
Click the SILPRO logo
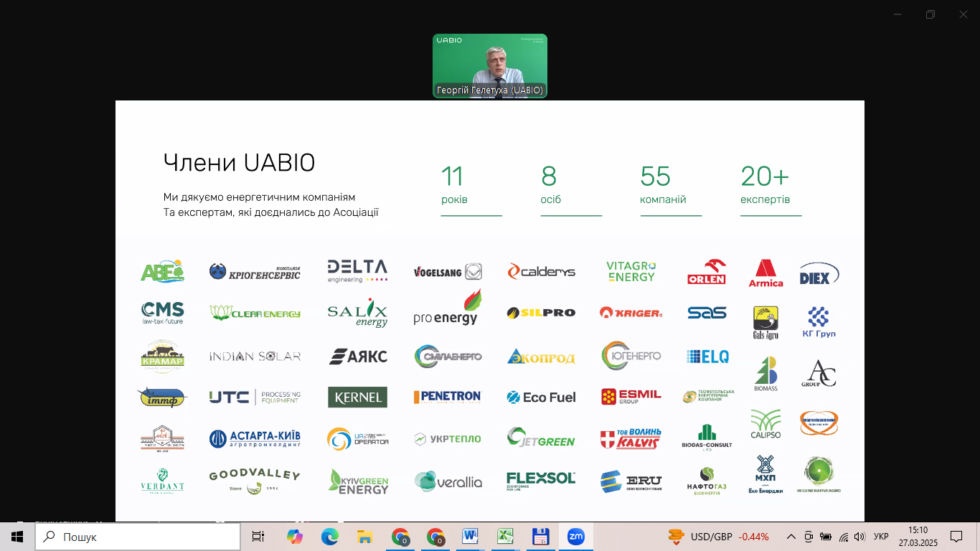542,313
